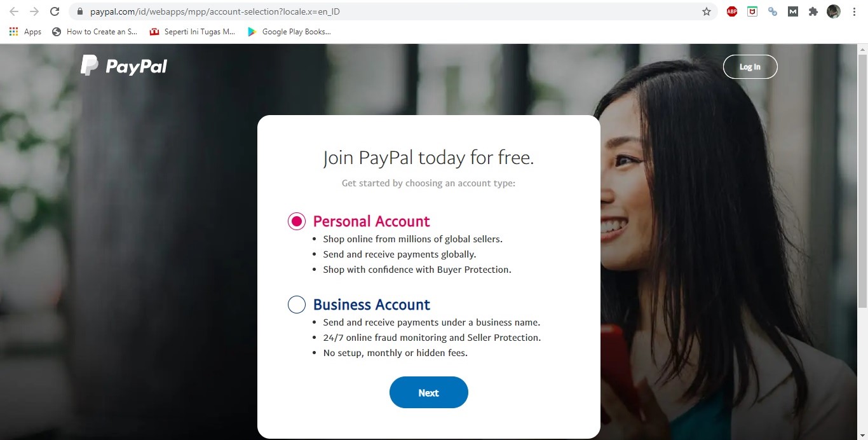Viewport: 868px width, 440px height.
Task: Click the Next button
Action: pyautogui.click(x=429, y=392)
